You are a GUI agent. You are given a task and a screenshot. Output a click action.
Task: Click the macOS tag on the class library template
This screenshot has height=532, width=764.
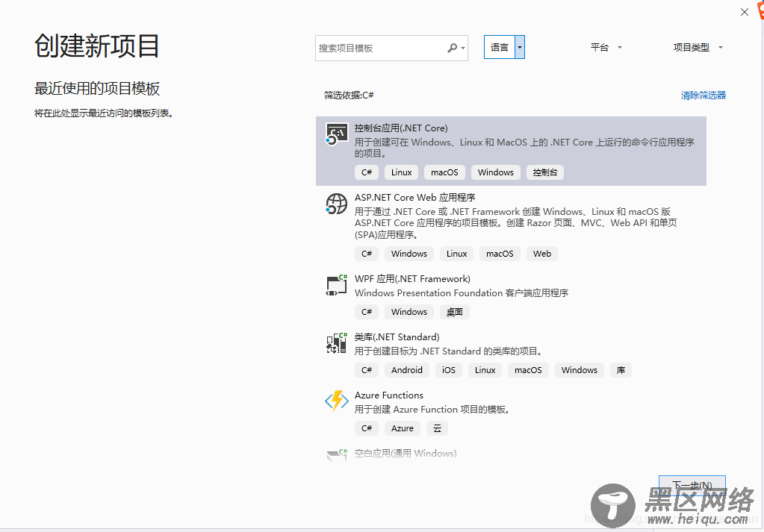click(528, 370)
